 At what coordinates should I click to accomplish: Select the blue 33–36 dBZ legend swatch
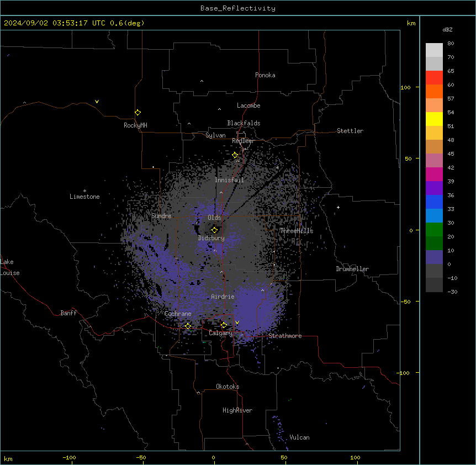click(434, 202)
